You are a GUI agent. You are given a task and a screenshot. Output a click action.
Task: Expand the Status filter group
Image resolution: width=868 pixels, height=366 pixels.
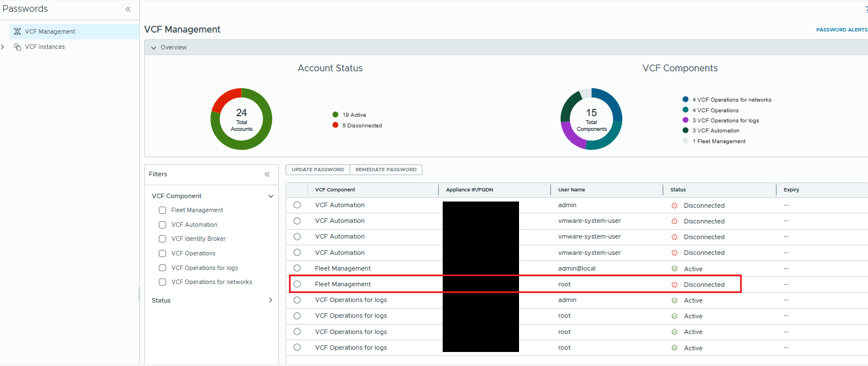coord(270,300)
